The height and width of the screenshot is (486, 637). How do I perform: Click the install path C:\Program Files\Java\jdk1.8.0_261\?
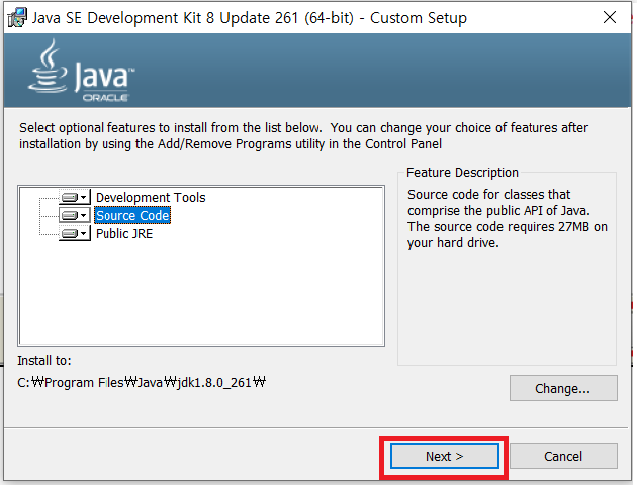click(141, 383)
